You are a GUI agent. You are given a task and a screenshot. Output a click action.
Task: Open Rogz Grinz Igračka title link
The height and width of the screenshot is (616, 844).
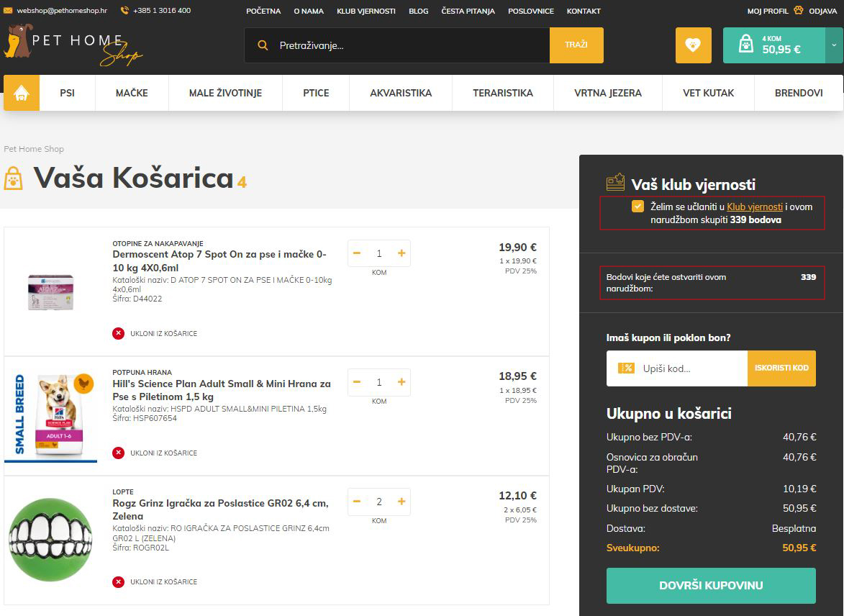tap(220, 509)
